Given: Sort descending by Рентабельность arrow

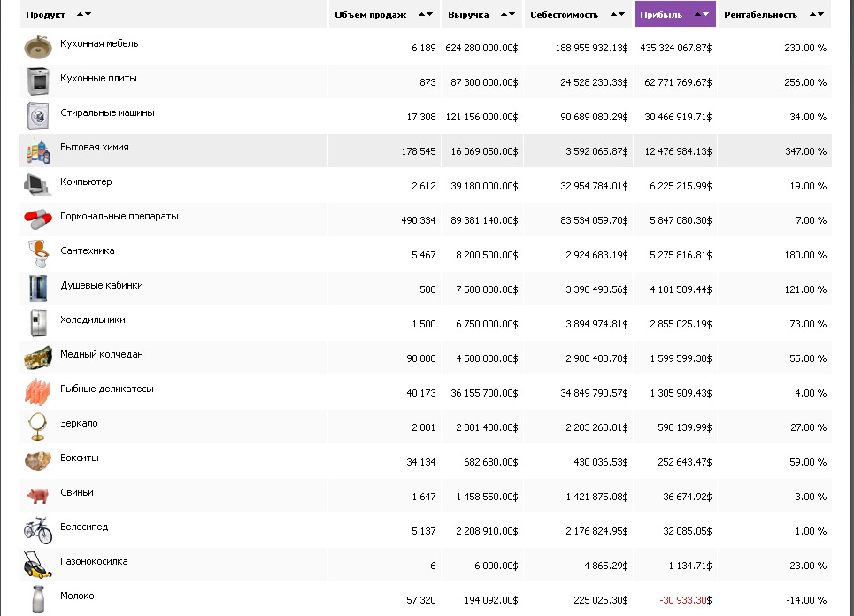Looking at the screenshot, I should 820,15.
